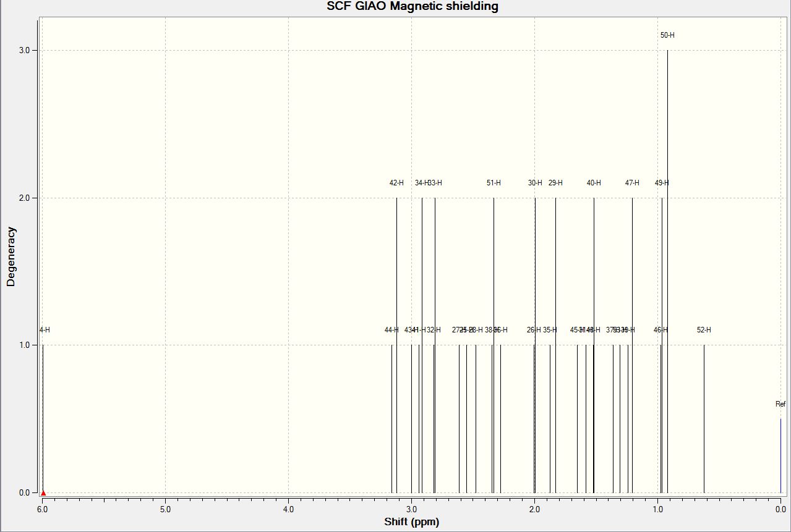Click the 6.0 tick label on shift axis
The width and height of the screenshot is (791, 532).
point(43,510)
